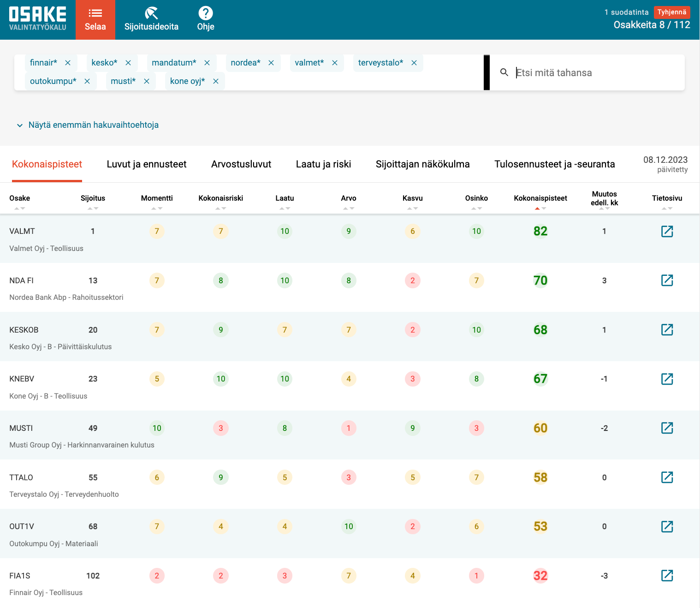Switch to Laatu ja riski tab

point(324,164)
